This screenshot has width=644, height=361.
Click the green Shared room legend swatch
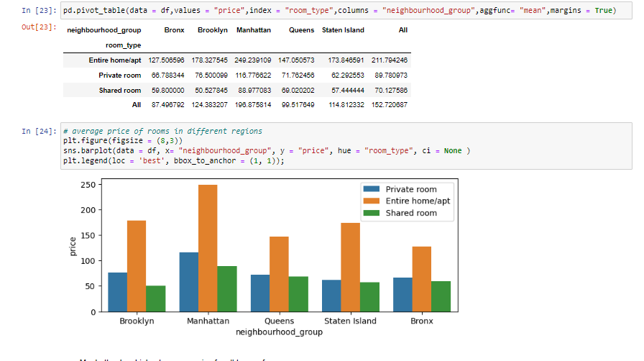372,213
